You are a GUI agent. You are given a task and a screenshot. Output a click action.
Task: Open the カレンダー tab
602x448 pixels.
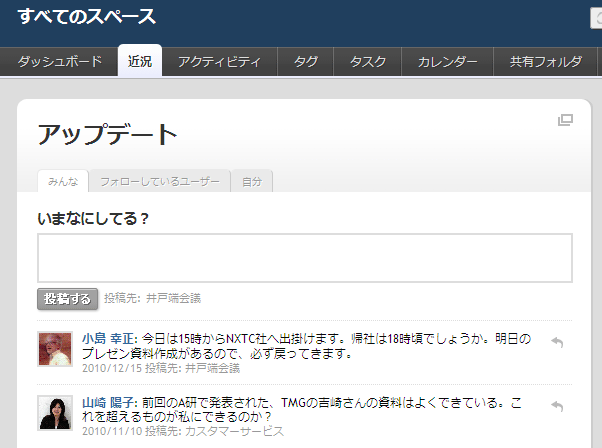[x=447, y=61]
